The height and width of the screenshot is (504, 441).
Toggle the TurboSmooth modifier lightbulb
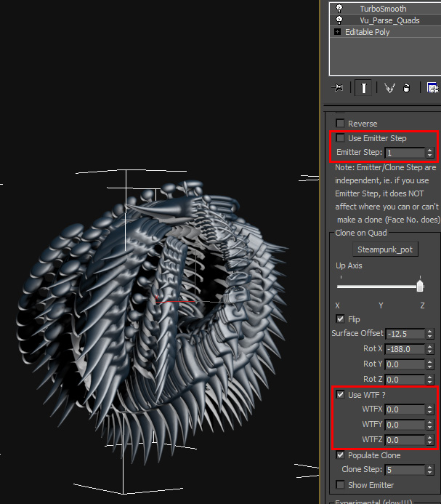click(x=339, y=8)
